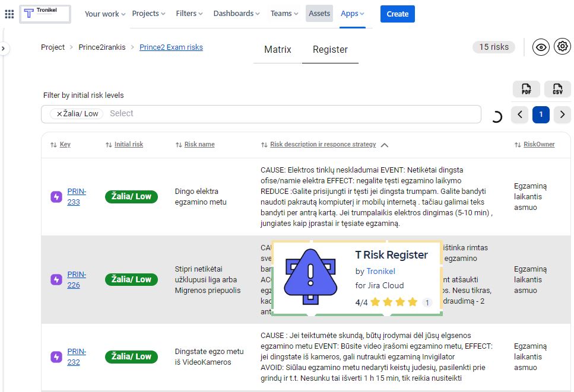
Task: Click Žalia/ Low badge in PRIN-233 row
Action: [x=131, y=197]
